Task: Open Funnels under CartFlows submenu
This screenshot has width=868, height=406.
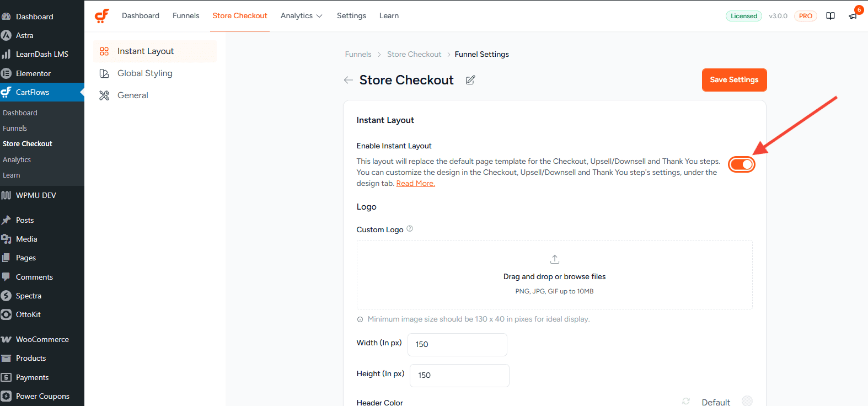Action: [x=15, y=128]
